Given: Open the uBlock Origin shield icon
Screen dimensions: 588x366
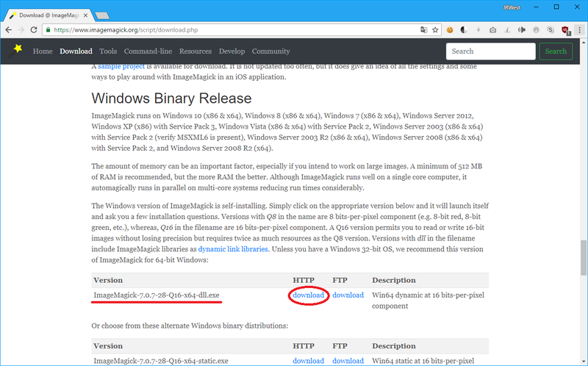Looking at the screenshot, I should point(565,30).
